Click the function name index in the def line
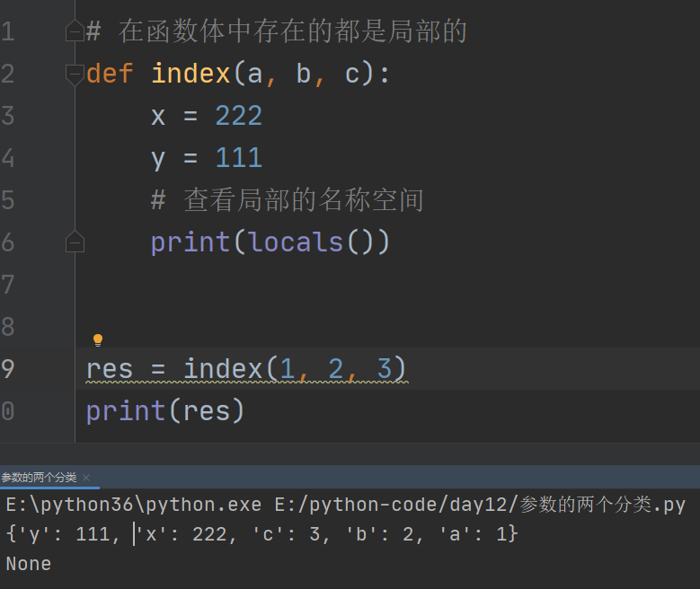Viewport: 700px width, 589px height. point(191,74)
